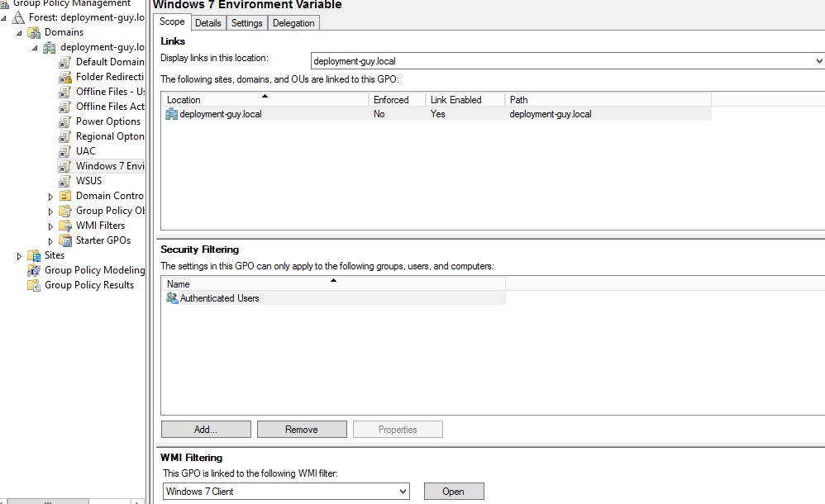Click the Offline Files - U GPO icon

click(65, 92)
